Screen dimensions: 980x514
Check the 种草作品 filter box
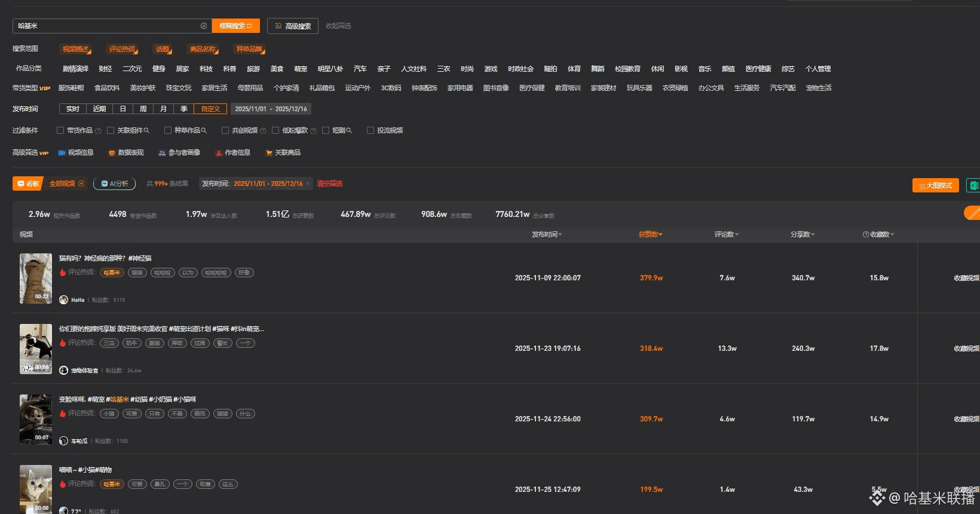pyautogui.click(x=168, y=130)
